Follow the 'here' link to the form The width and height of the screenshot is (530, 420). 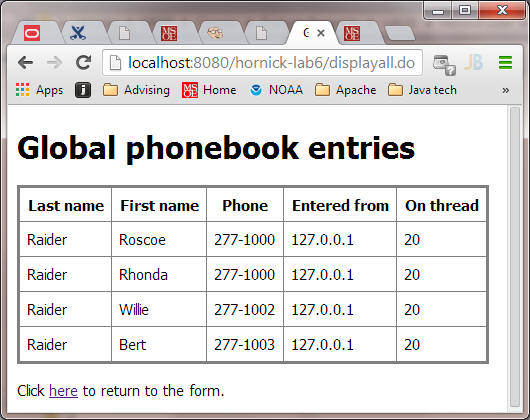[x=64, y=391]
